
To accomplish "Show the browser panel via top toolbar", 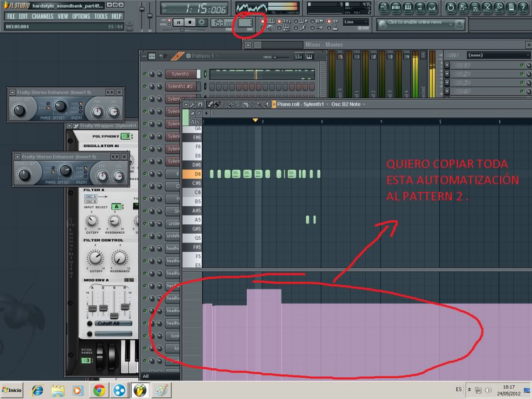I will click(420, 8).
